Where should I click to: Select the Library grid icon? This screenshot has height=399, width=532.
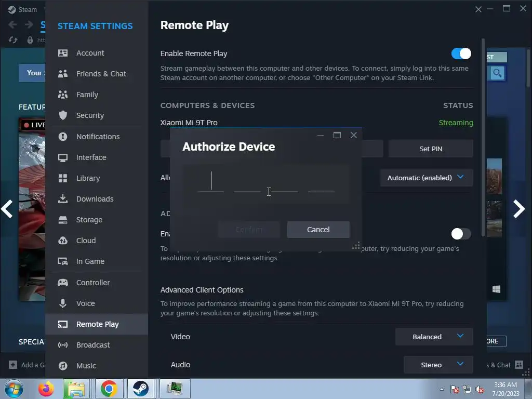coord(63,178)
